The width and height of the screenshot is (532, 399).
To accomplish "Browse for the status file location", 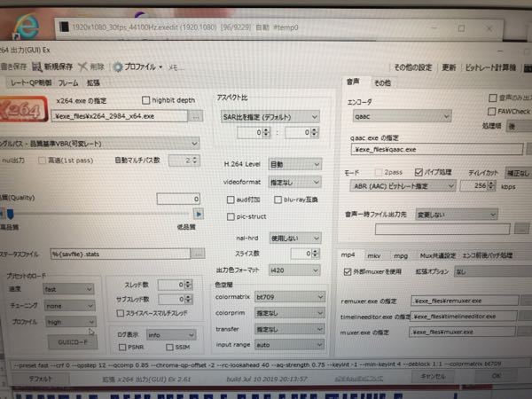I will [x=198, y=254].
